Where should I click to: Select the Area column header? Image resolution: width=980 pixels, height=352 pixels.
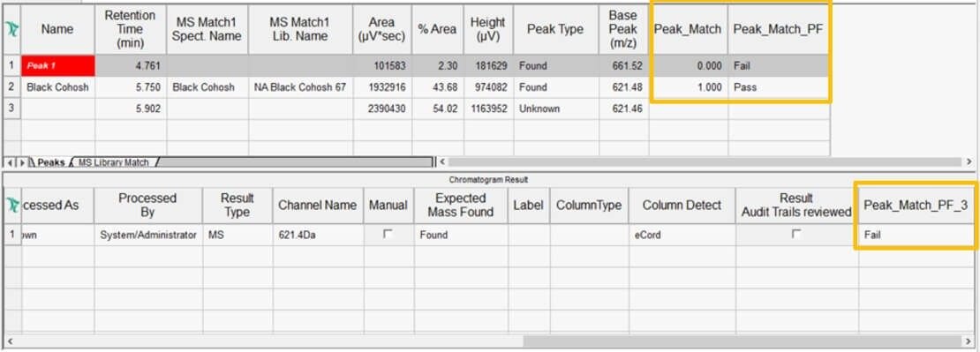point(382,29)
